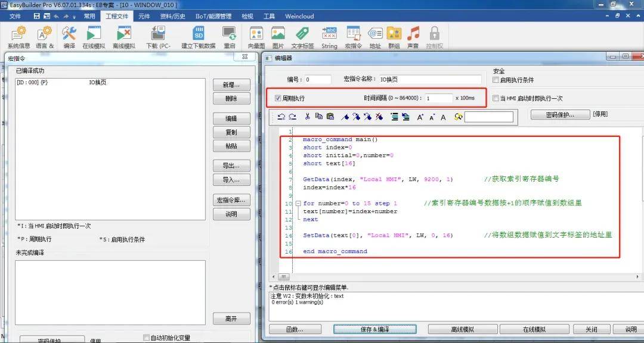Enable 当HMI启动时即执行一次 checkbox

coord(496,98)
